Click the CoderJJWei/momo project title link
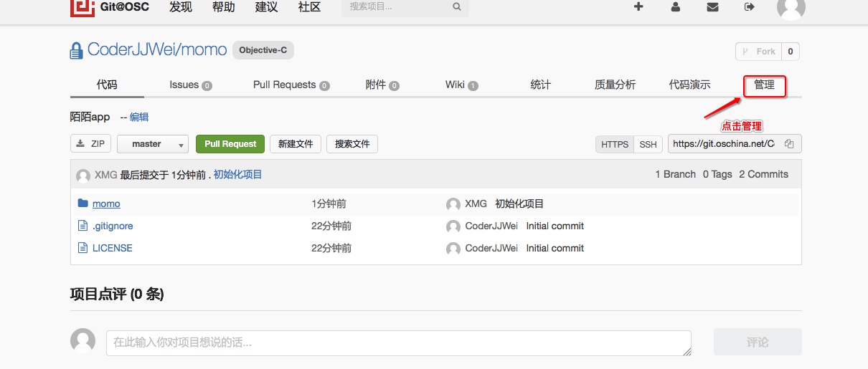Screen dimensions: 868x369 point(157,49)
